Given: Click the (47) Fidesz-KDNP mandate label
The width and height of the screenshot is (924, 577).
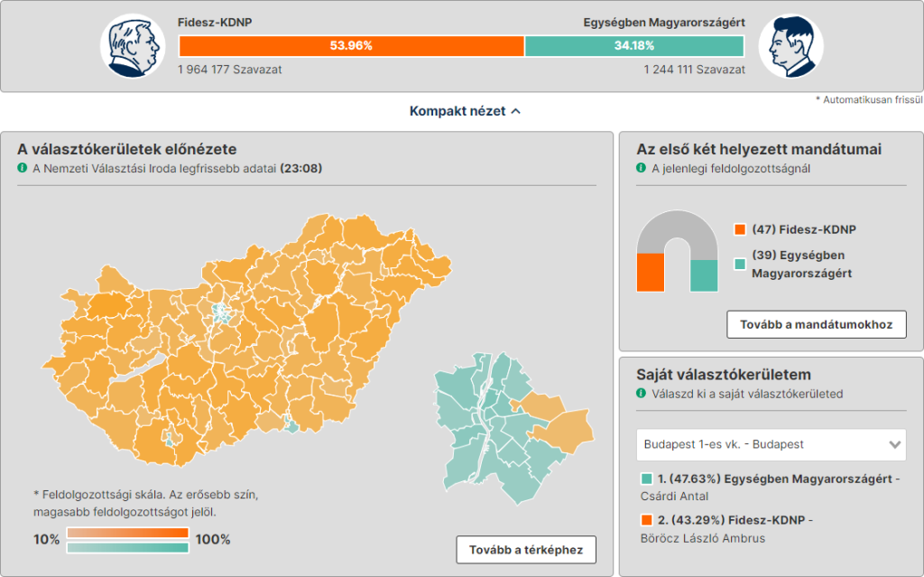Looking at the screenshot, I should click(804, 229).
